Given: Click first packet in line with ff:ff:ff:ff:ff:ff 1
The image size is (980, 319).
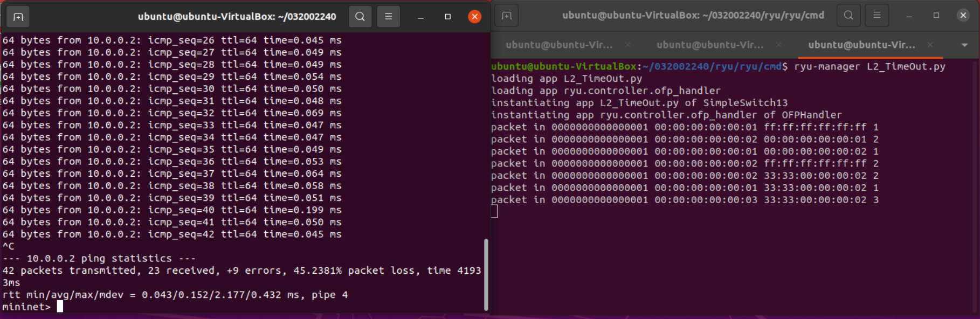Looking at the screenshot, I should coord(685,127).
